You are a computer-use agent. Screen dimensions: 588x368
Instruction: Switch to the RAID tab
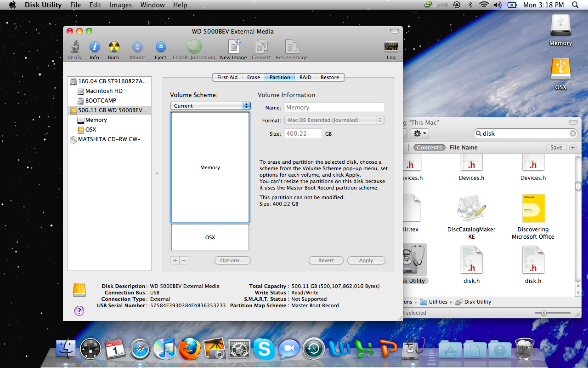pos(305,77)
